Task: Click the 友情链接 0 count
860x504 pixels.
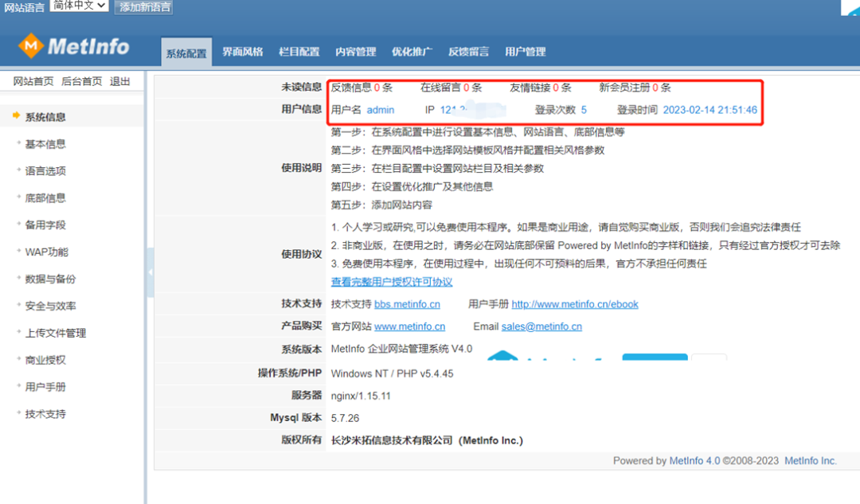Action: [x=556, y=88]
